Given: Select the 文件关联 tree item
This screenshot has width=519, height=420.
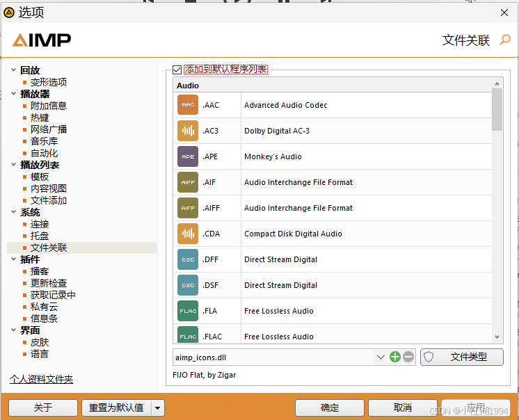Looking at the screenshot, I should [49, 248].
